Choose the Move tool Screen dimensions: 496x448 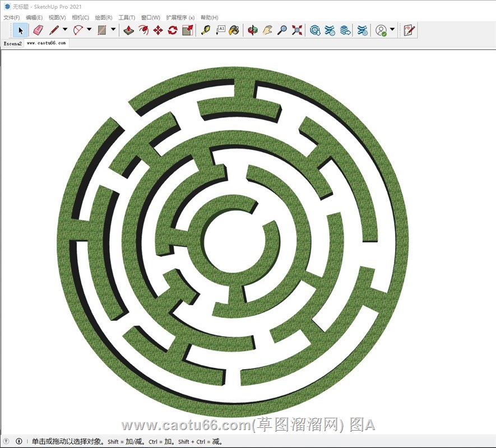coord(158,30)
